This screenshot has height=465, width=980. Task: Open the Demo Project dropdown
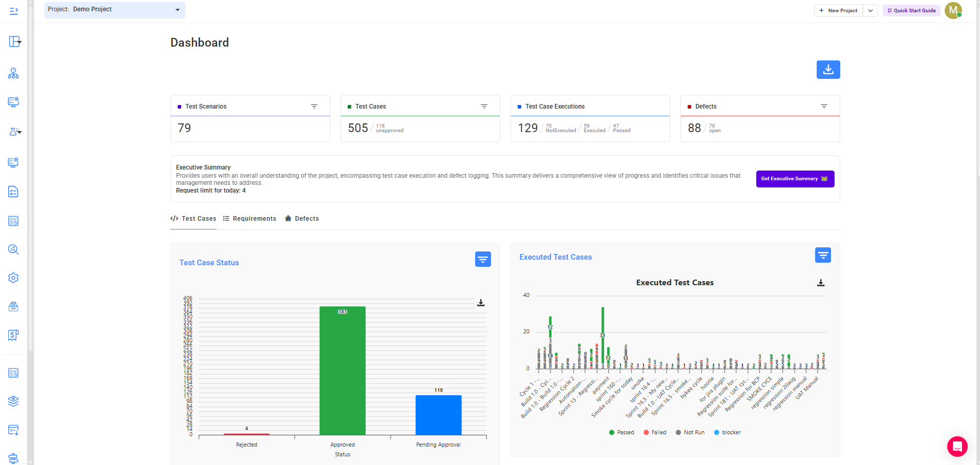coord(115,10)
